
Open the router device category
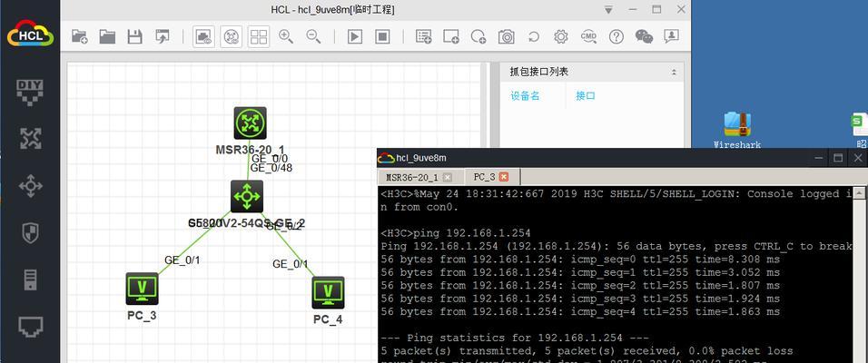click(x=31, y=139)
